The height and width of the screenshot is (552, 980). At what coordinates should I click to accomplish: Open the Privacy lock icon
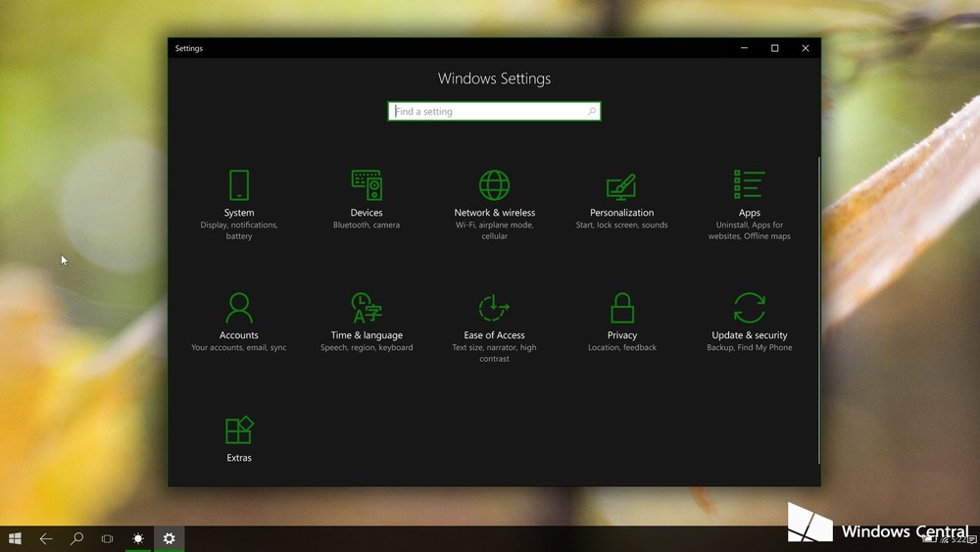(x=621, y=308)
